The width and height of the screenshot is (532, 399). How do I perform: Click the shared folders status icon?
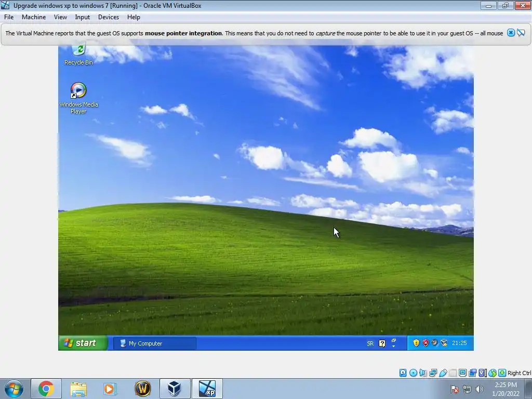click(453, 373)
